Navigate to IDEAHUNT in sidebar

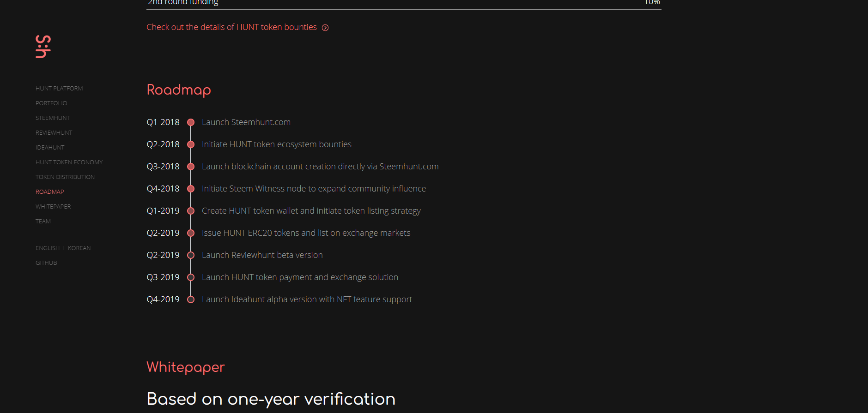[50, 148]
